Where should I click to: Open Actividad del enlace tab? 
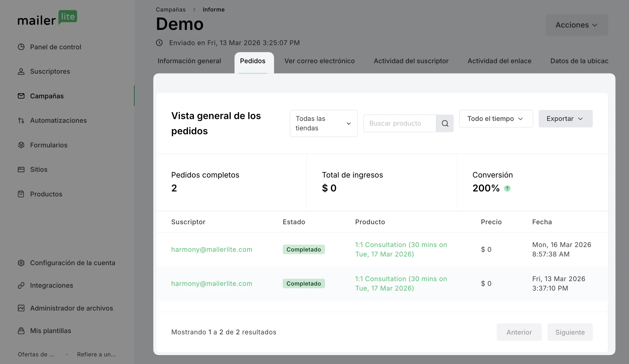(500, 61)
